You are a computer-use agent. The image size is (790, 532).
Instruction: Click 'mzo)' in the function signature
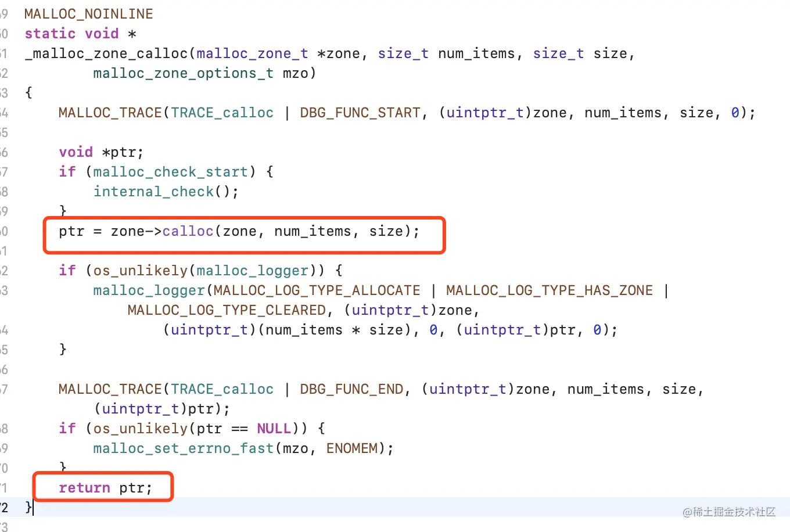tap(300, 73)
